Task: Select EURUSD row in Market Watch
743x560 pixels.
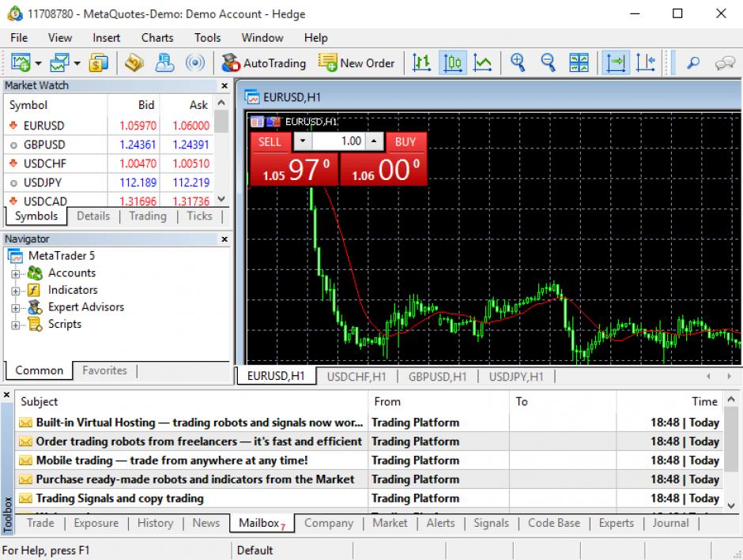Action: pos(108,126)
